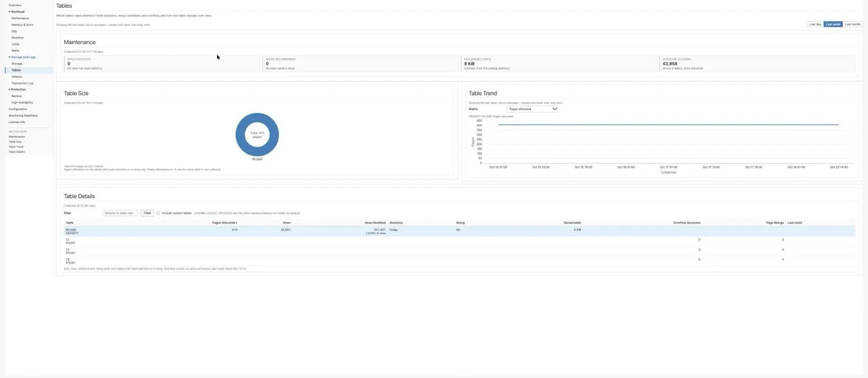Click the IPLOAD donut chart legend label

257,159
